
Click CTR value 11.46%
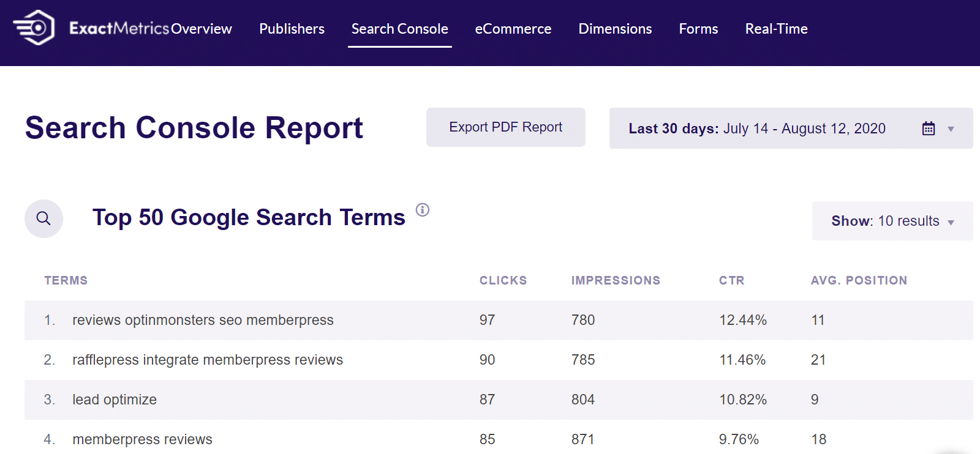(x=742, y=360)
